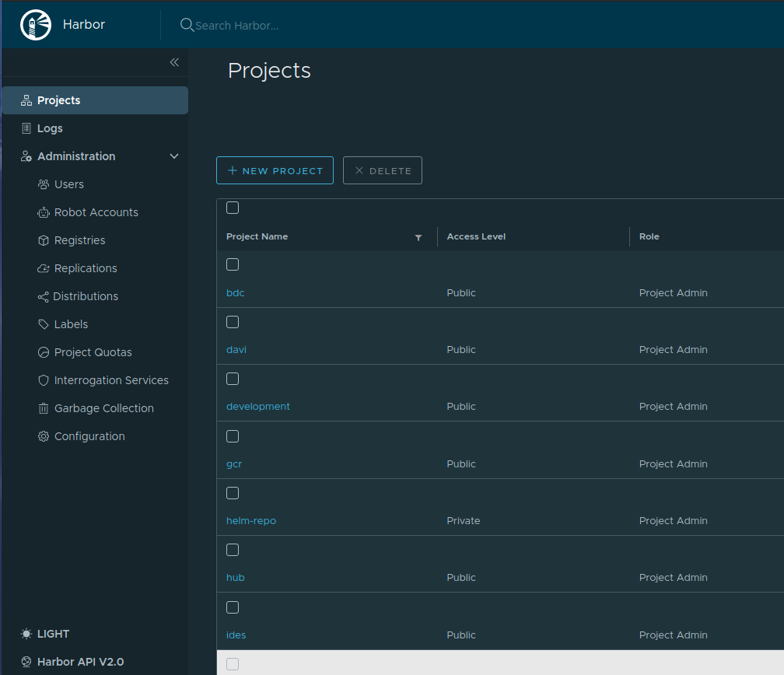Check the gcr project checkbox

click(x=233, y=436)
